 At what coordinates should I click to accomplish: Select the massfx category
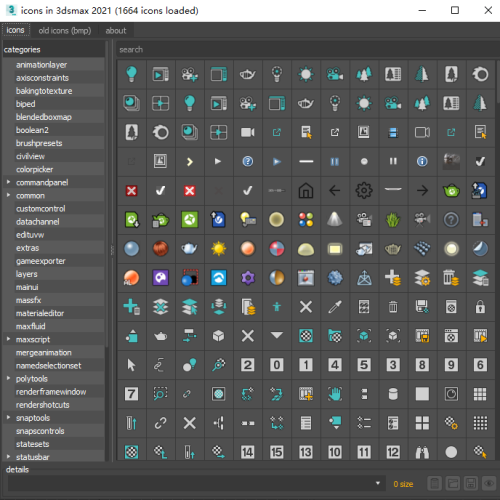[29, 300]
